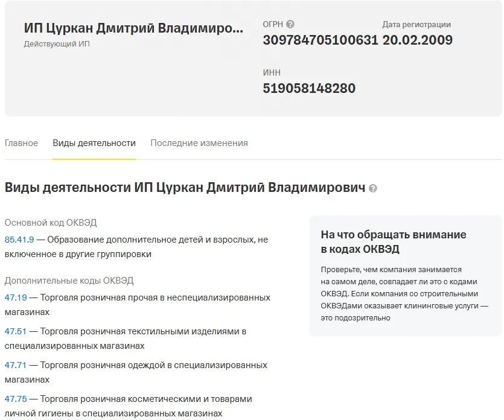The image size is (504, 420).
Task: Open OKVED code 47.71 link
Action: click(x=16, y=365)
